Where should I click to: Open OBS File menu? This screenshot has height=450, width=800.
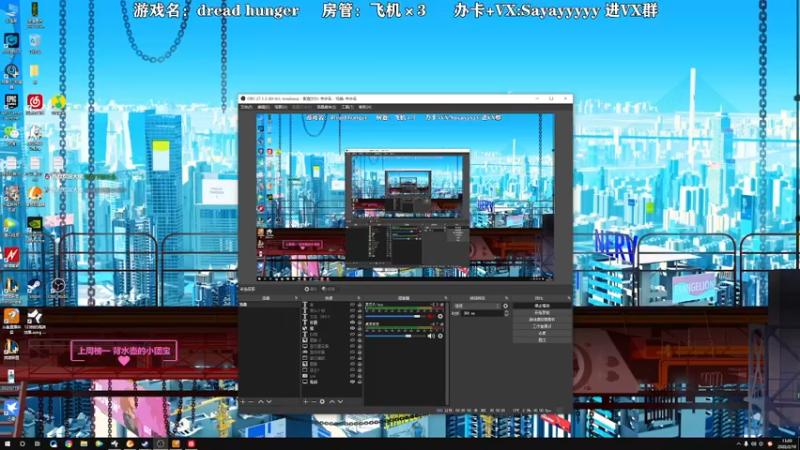click(247, 107)
